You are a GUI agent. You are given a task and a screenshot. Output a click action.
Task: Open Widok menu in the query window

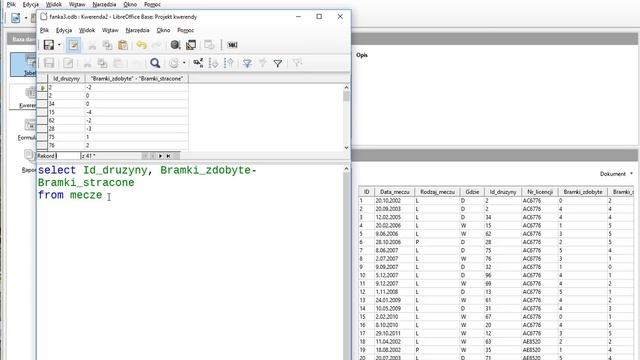(87, 30)
